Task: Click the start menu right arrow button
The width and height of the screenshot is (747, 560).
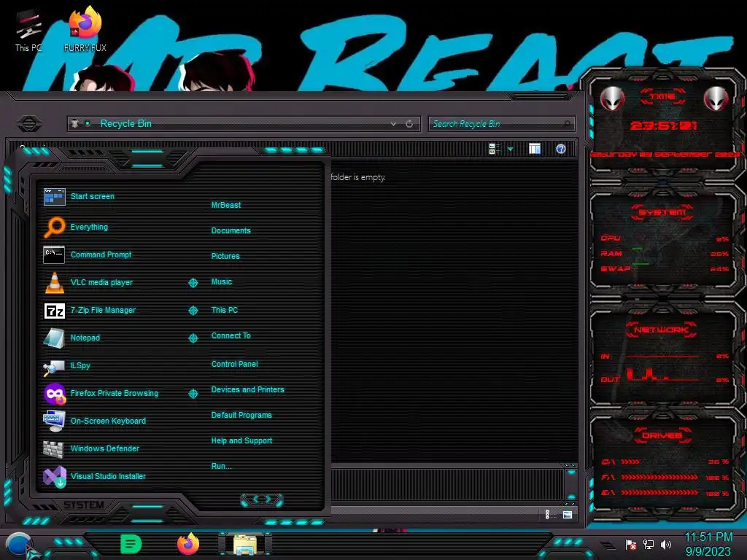Action: coord(270,499)
